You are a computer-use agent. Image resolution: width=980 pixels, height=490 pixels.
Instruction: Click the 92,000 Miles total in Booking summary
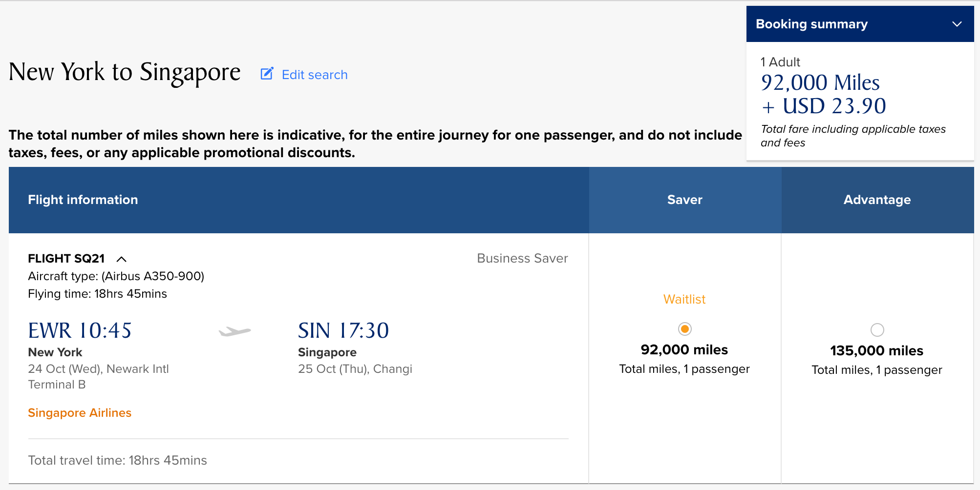[x=820, y=82]
